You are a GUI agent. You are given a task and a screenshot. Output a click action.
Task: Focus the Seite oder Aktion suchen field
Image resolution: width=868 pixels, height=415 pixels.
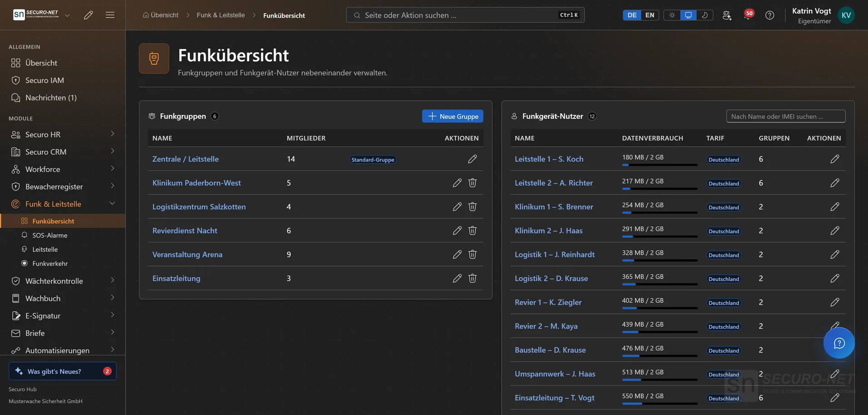[x=465, y=15]
